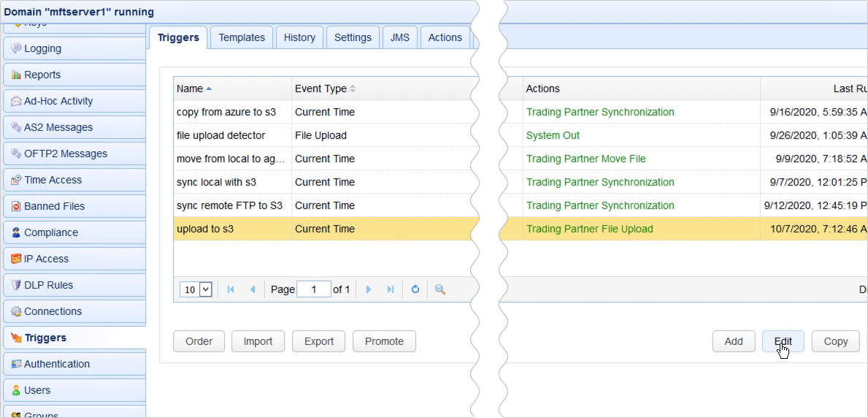Image resolution: width=868 pixels, height=418 pixels.
Task: Go to first page icon in pager
Action: (x=231, y=289)
